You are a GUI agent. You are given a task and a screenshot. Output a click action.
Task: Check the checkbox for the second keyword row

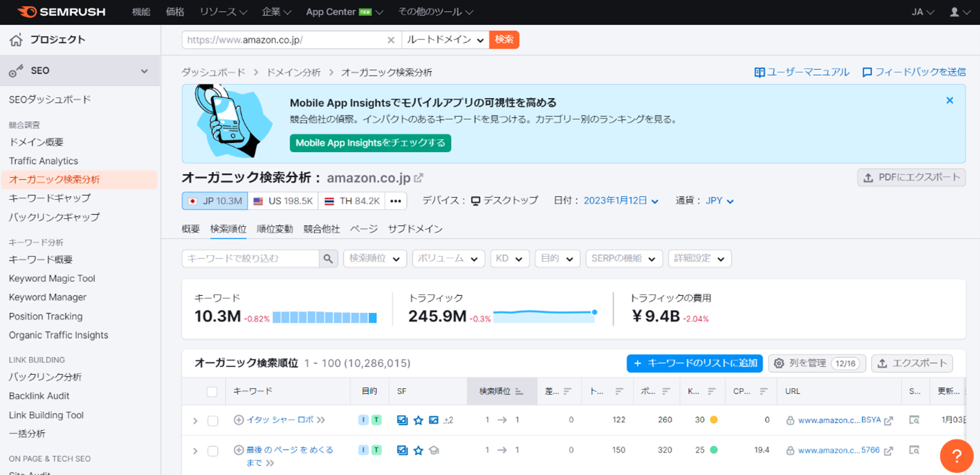[213, 449]
